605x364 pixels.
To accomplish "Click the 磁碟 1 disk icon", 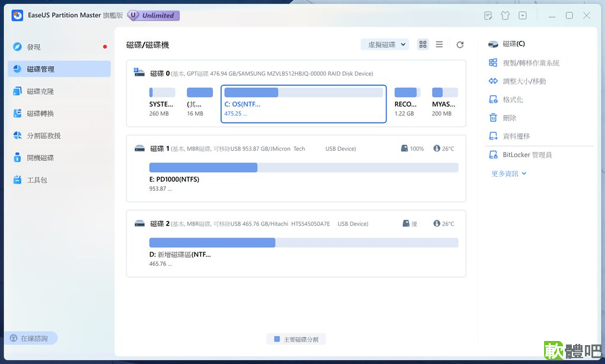I will (x=140, y=148).
